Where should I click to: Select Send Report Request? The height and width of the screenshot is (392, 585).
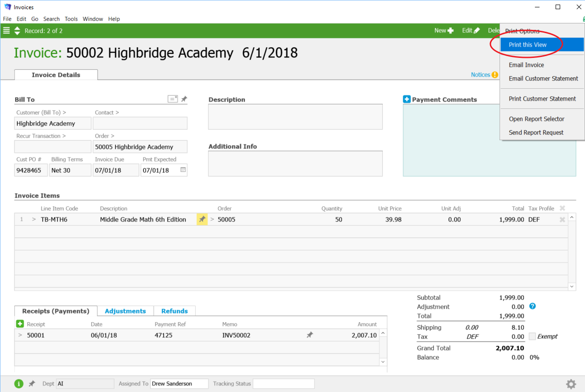click(542, 132)
